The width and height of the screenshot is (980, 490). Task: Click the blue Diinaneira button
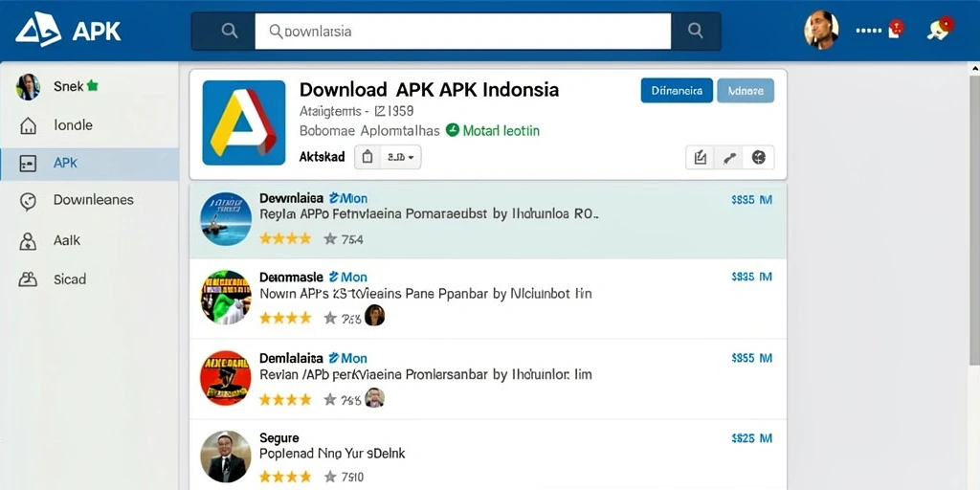[x=677, y=91]
